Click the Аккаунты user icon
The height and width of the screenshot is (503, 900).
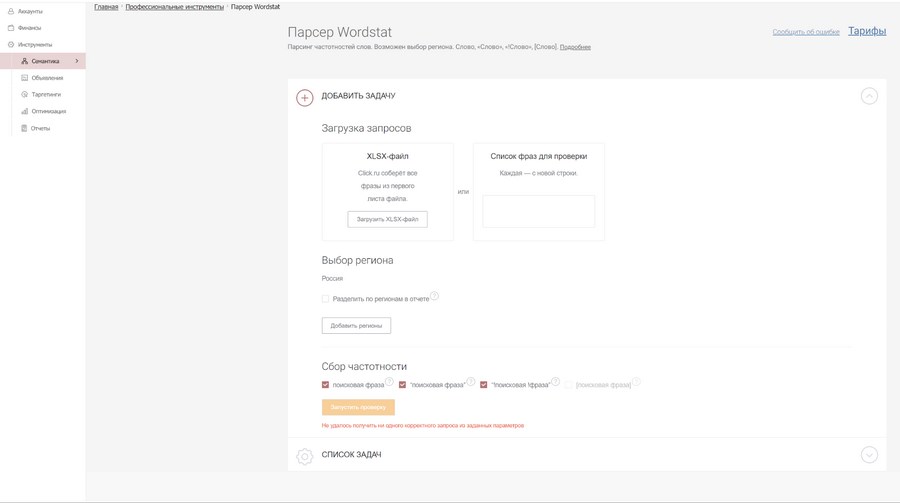[x=10, y=11]
